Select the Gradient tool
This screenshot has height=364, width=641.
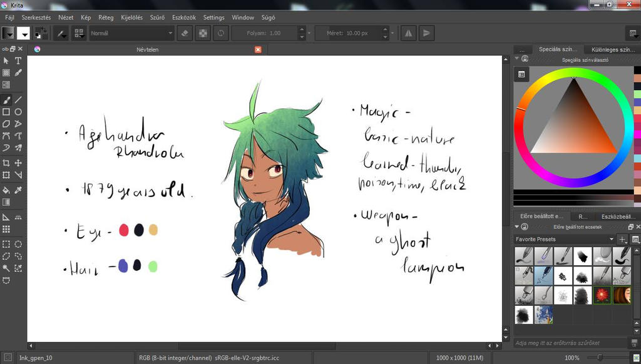[6, 202]
